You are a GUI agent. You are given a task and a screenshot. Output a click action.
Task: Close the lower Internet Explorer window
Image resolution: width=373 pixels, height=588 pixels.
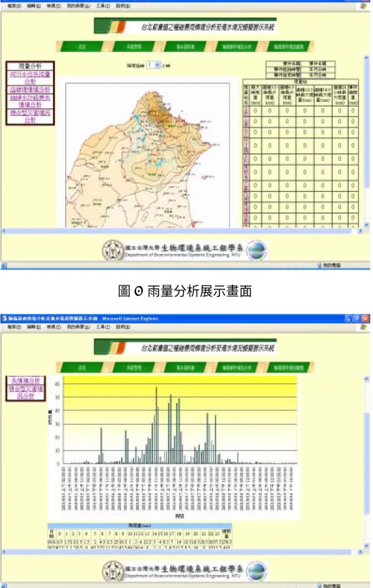tap(365, 318)
